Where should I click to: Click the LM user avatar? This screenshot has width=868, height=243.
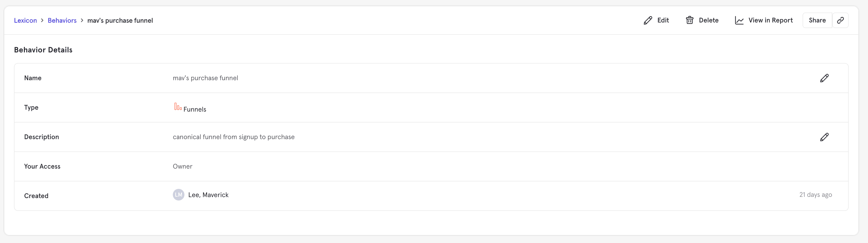(x=178, y=195)
